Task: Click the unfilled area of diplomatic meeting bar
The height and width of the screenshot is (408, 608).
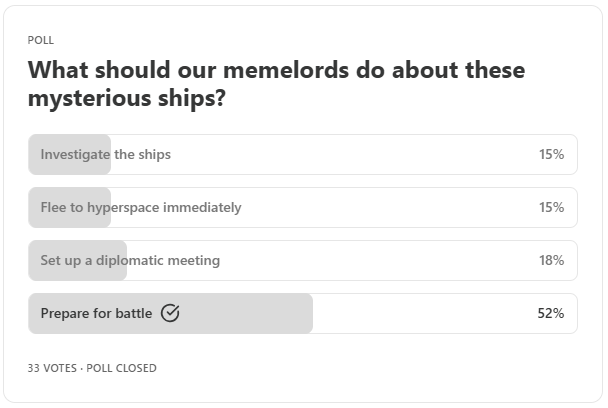Action: pyautogui.click(x=380, y=261)
